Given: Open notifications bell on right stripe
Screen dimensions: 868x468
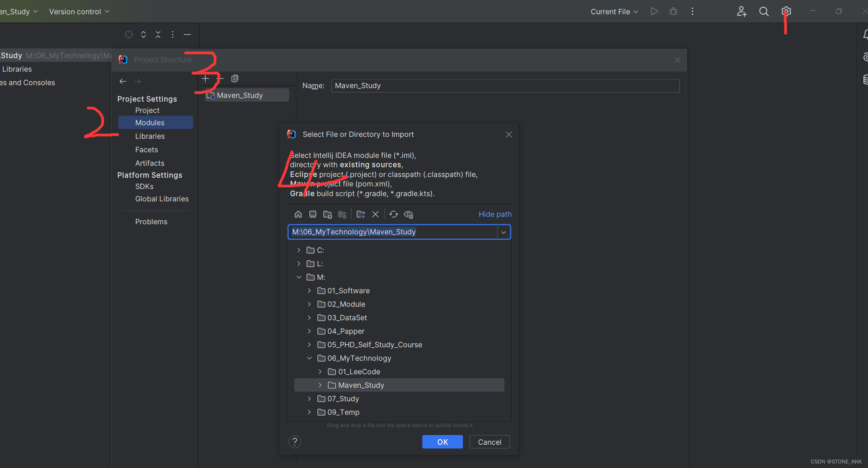Looking at the screenshot, I should pyautogui.click(x=865, y=34).
